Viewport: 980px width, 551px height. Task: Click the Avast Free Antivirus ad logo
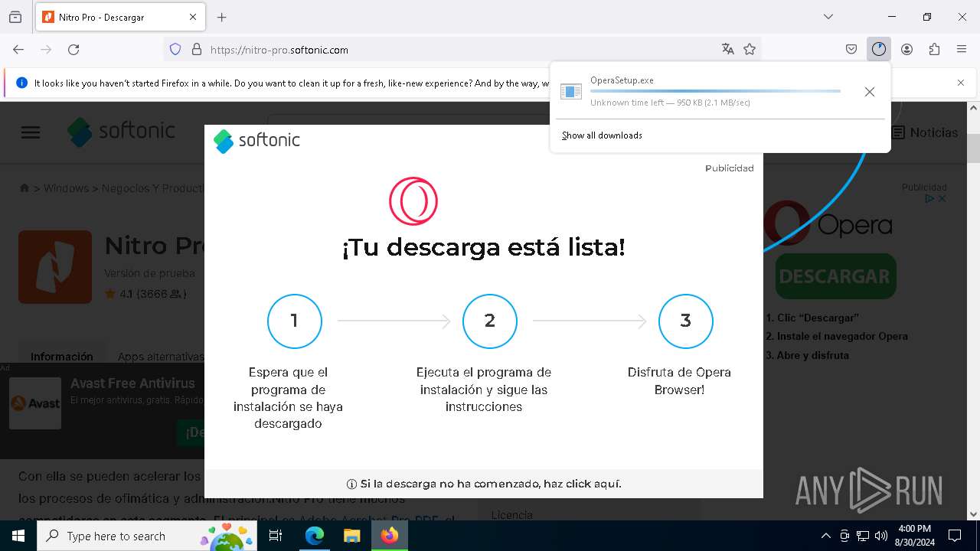pyautogui.click(x=35, y=403)
